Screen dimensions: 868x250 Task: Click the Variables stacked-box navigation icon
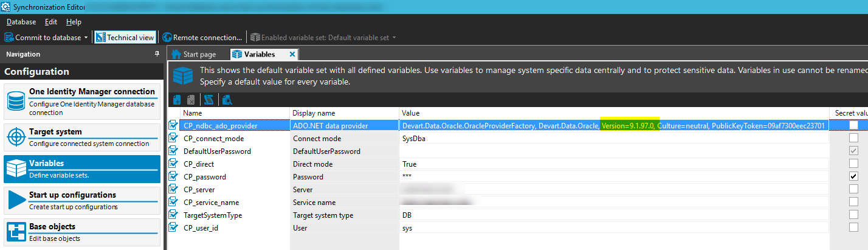(16, 168)
